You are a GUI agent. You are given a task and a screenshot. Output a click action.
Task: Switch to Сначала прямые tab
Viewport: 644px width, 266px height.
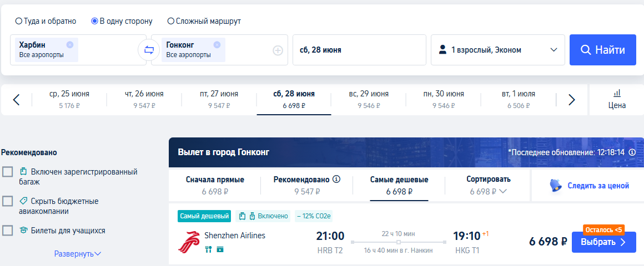coord(215,186)
